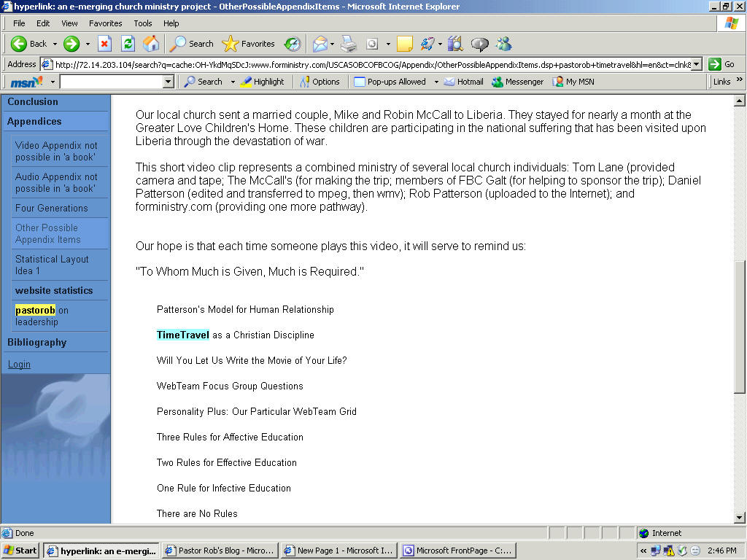Screen dimensions: 747x560
Task: Refresh the page with the Refresh icon
Action: tap(128, 44)
